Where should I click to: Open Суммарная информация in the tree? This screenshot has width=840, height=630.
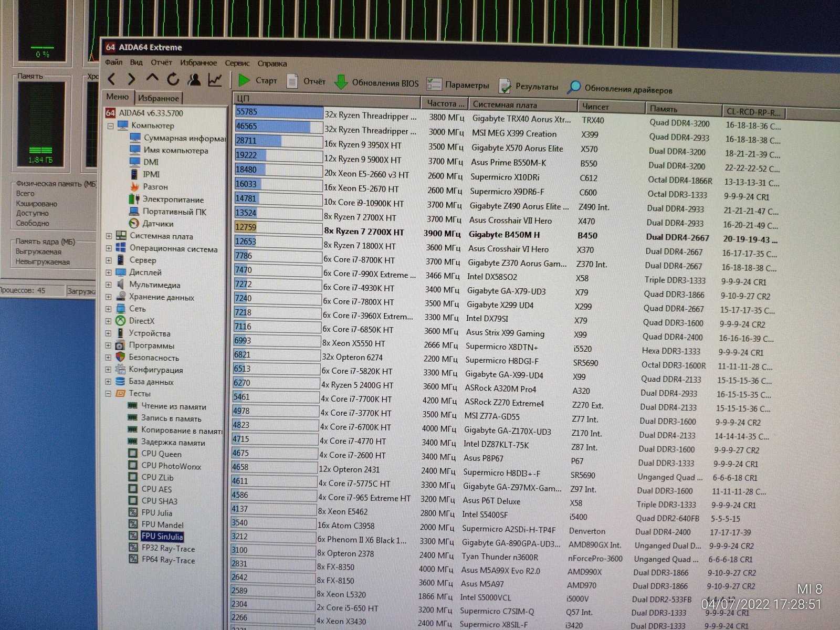[x=178, y=138]
